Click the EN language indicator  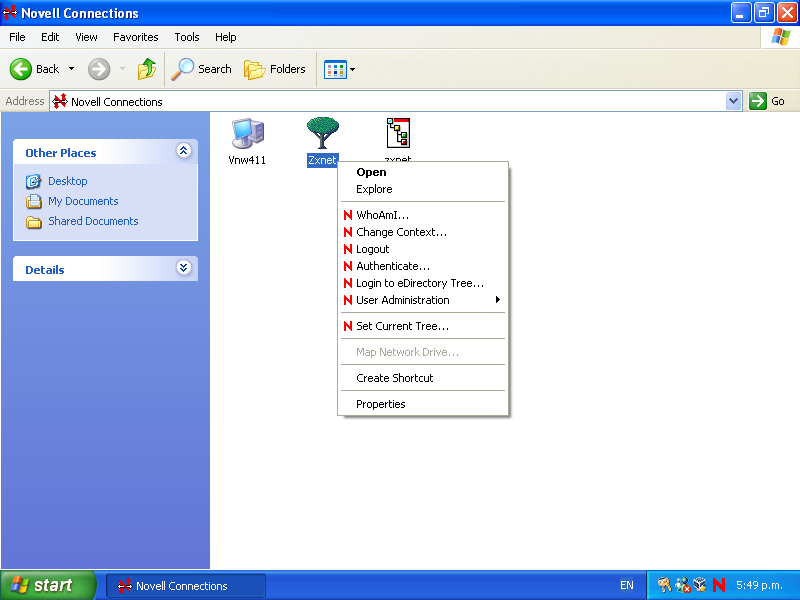click(x=627, y=585)
